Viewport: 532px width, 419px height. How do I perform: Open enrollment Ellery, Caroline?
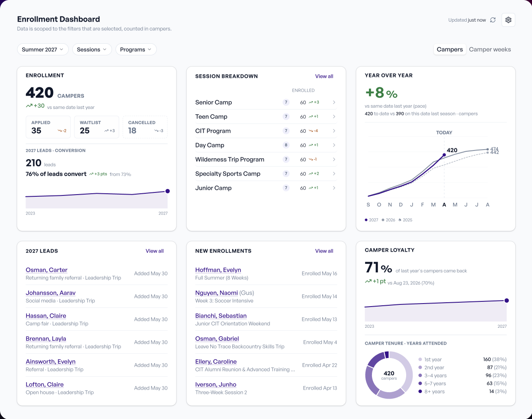pos(216,361)
